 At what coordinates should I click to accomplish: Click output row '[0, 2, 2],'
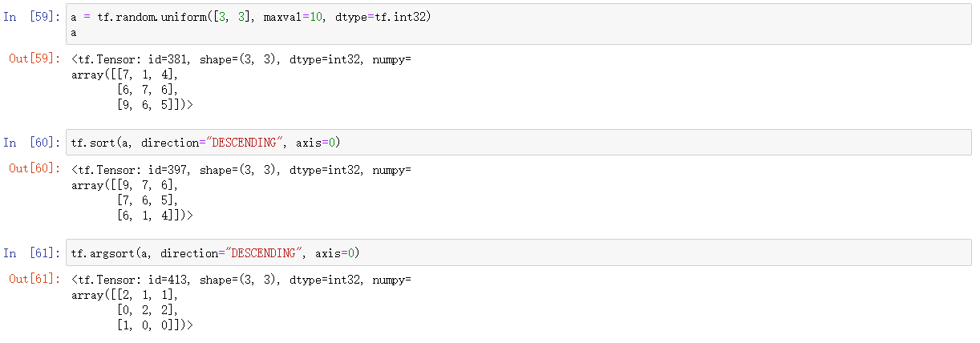pos(147,311)
